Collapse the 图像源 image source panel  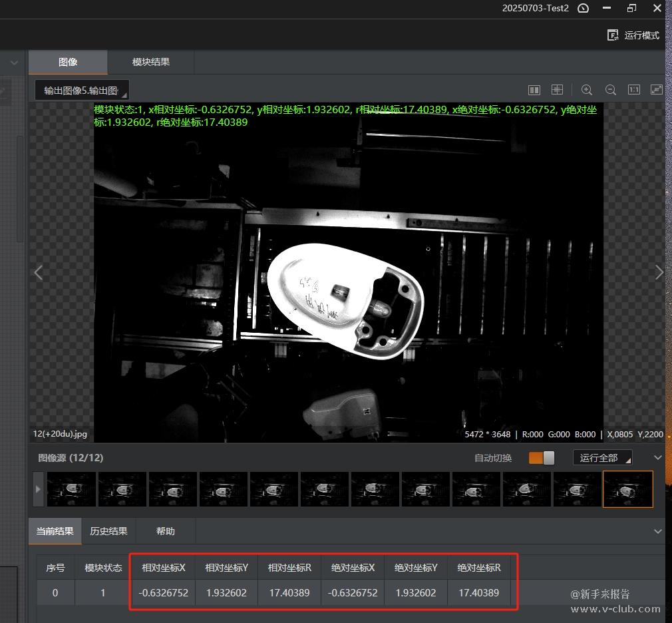click(658, 458)
